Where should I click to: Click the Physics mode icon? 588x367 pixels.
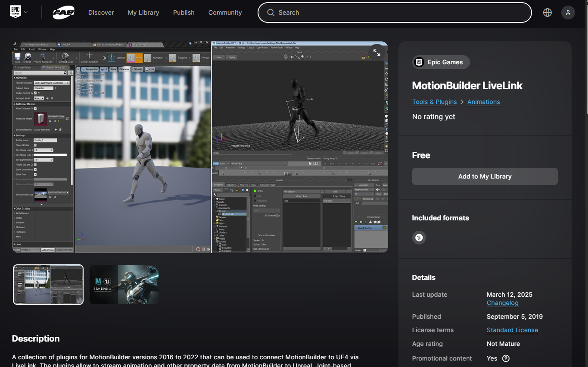pyautogui.click(x=196, y=57)
